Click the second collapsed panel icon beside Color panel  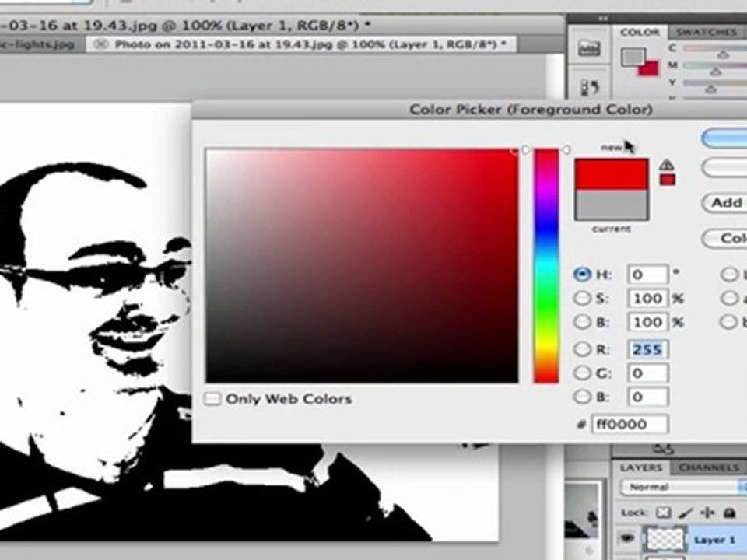coord(589,87)
